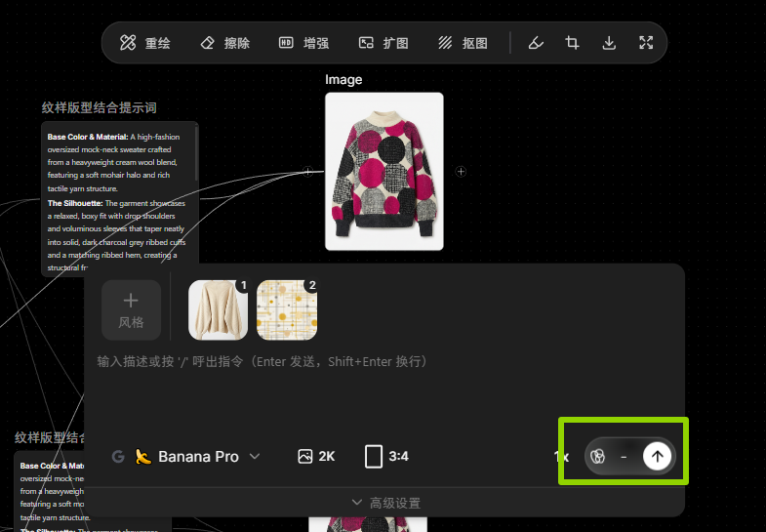Open the 2K resolution selector
The width and height of the screenshot is (766, 532).
316,456
